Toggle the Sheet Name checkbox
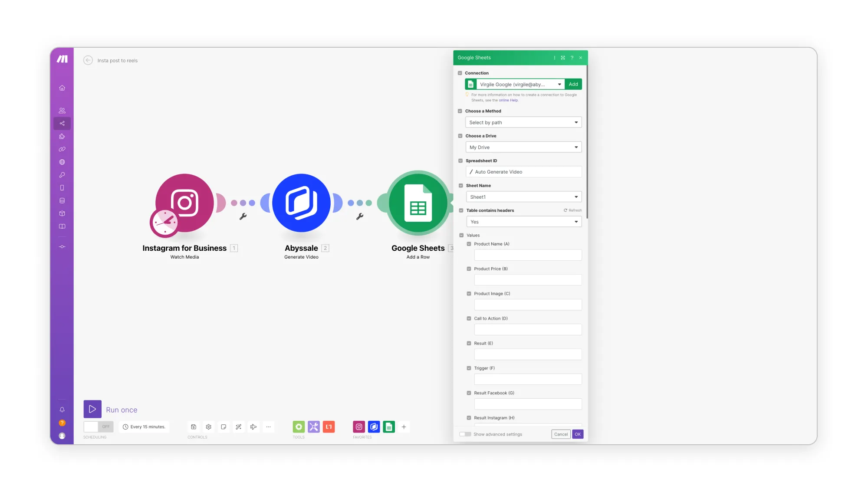 pos(461,186)
